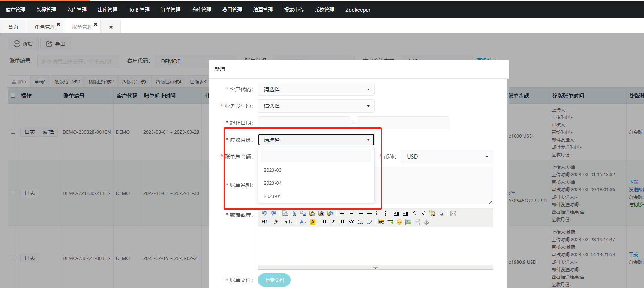Screen dimensions: 644x288
Task: Click the select-all cursor icon
Action: [441, 213]
